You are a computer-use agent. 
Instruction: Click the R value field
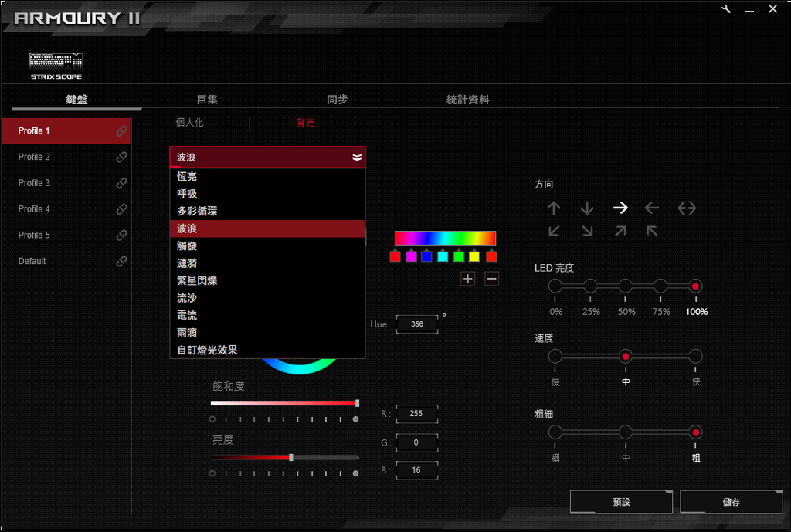[417, 414]
